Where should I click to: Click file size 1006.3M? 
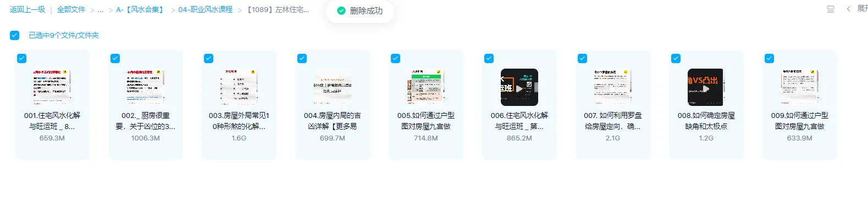pyautogui.click(x=146, y=138)
